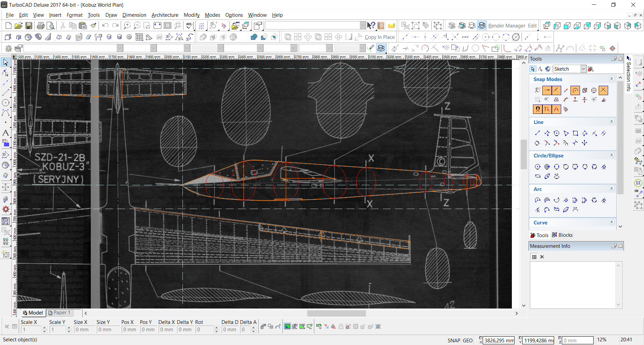Open the Architecture menu
The height and width of the screenshot is (345, 644).
click(165, 15)
